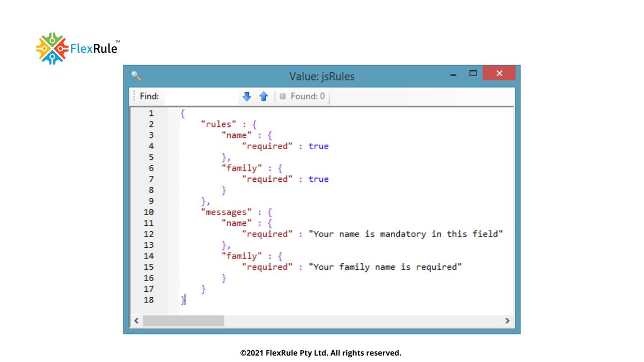
Task: Click the "name" key on line 3
Action: [x=237, y=135]
